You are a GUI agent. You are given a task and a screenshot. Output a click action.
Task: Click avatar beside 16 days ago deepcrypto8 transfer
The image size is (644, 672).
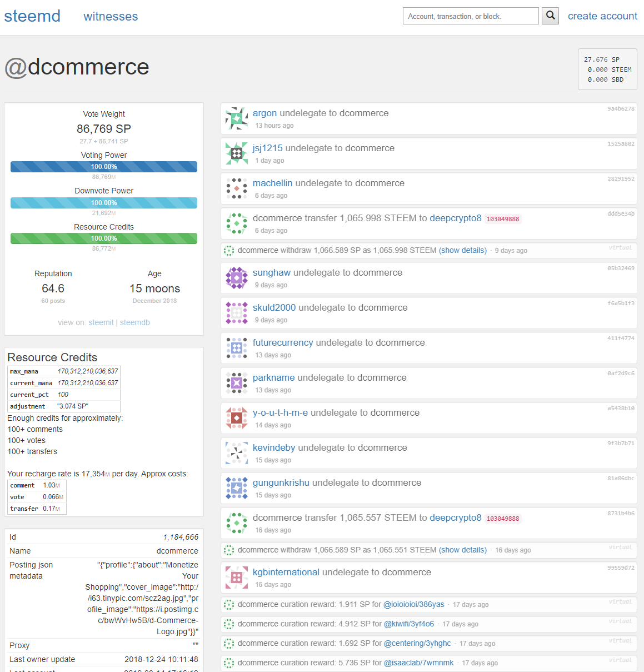point(237,523)
